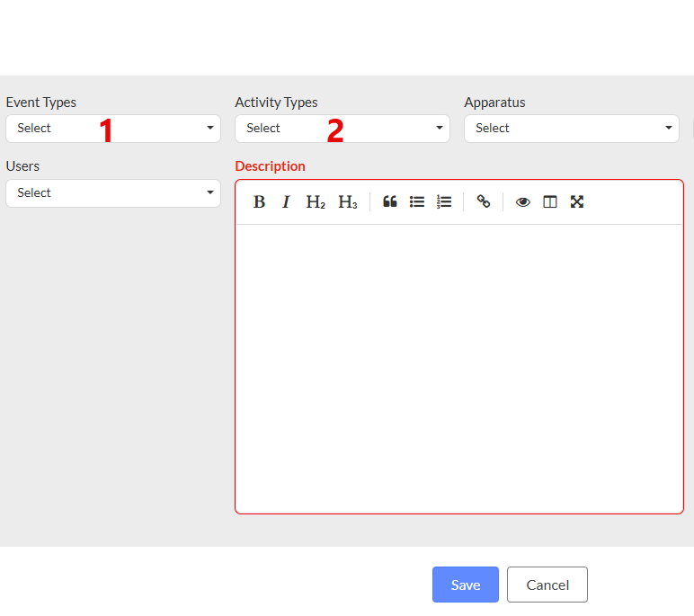Open the Users select dropdown
Screen dimensions: 694x616
[113, 193]
